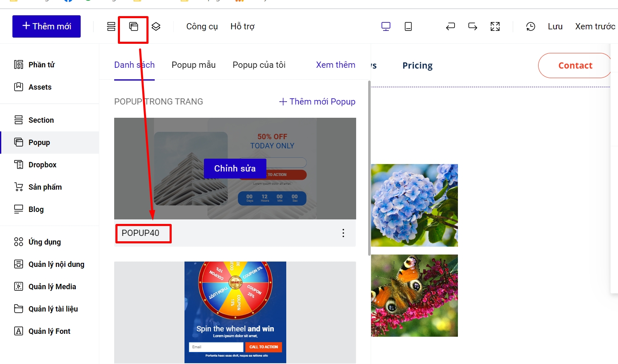The height and width of the screenshot is (364, 618).
Task: Open the popup manager icon in toolbar
Action: point(134,26)
